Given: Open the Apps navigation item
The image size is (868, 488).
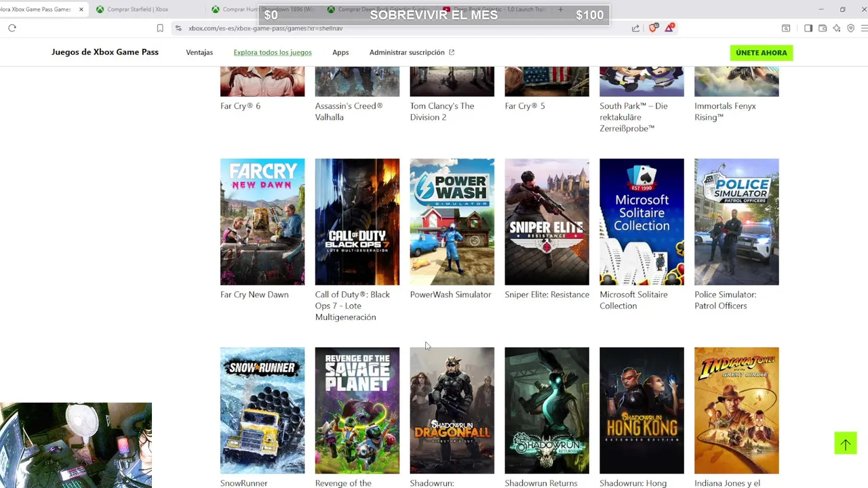Looking at the screenshot, I should pyautogui.click(x=340, y=52).
